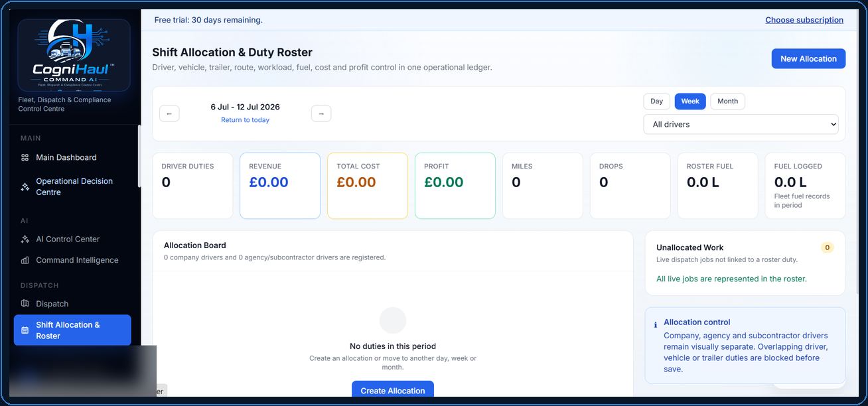Click the Operational Decision Centre sparkle icon

click(x=25, y=187)
